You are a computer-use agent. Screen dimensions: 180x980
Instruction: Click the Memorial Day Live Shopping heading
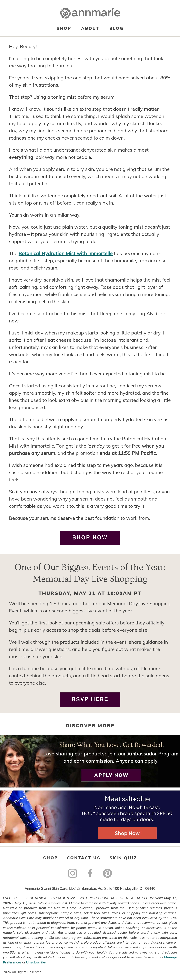point(90,573)
